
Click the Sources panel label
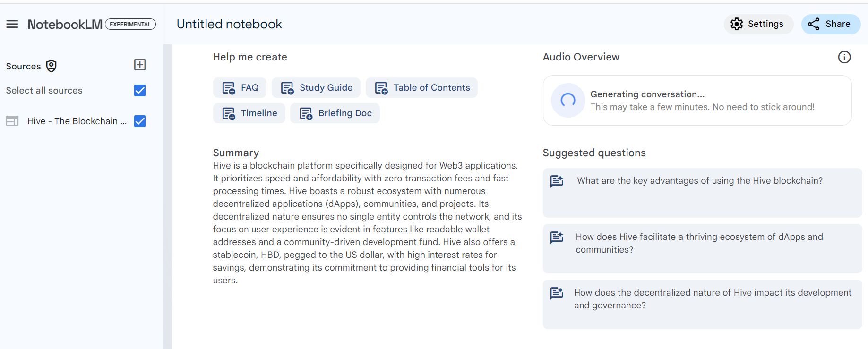pyautogui.click(x=23, y=67)
